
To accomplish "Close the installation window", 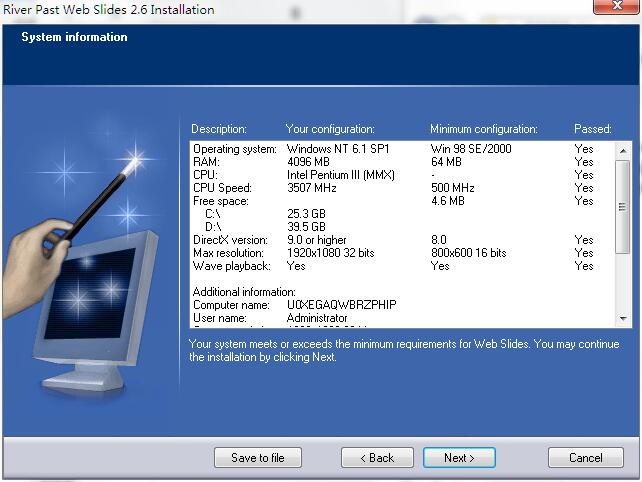I will 617,6.
